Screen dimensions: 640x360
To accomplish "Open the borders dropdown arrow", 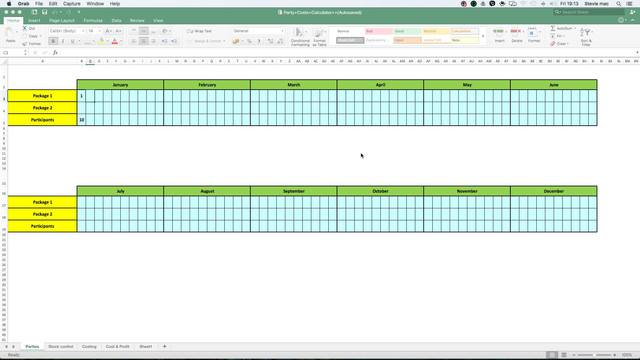I will point(93,41).
